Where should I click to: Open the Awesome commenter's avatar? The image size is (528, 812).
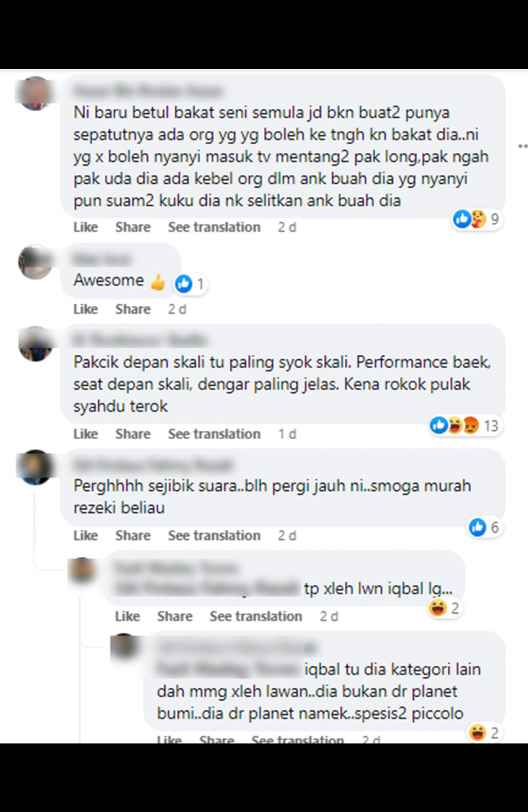point(35,262)
